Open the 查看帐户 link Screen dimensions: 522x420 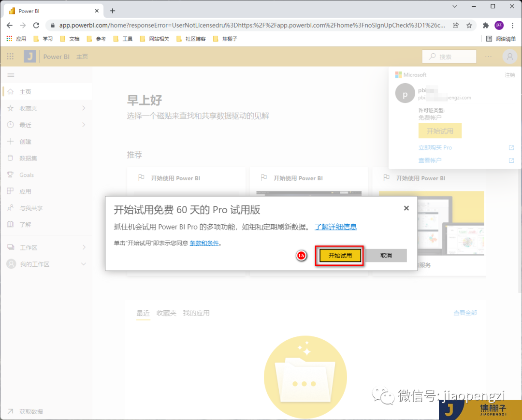(x=430, y=160)
